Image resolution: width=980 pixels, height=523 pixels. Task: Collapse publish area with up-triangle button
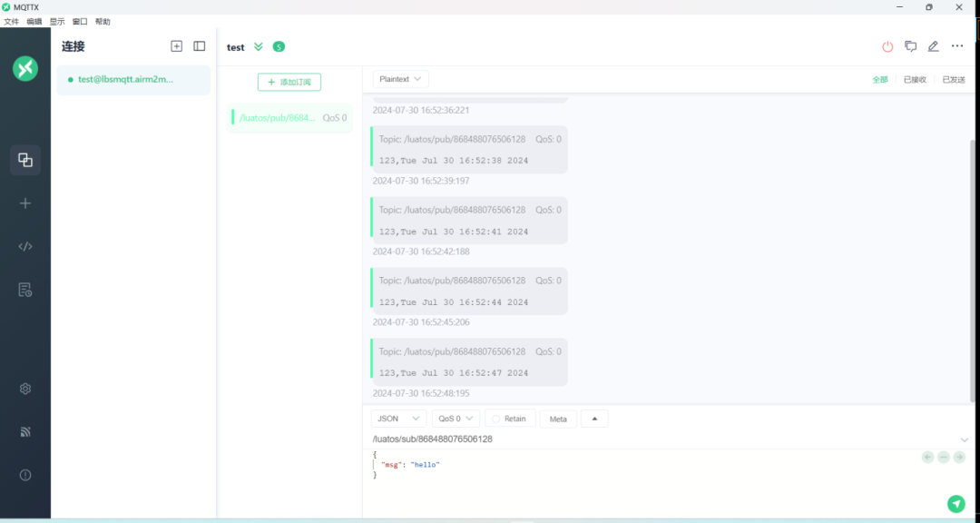point(594,419)
